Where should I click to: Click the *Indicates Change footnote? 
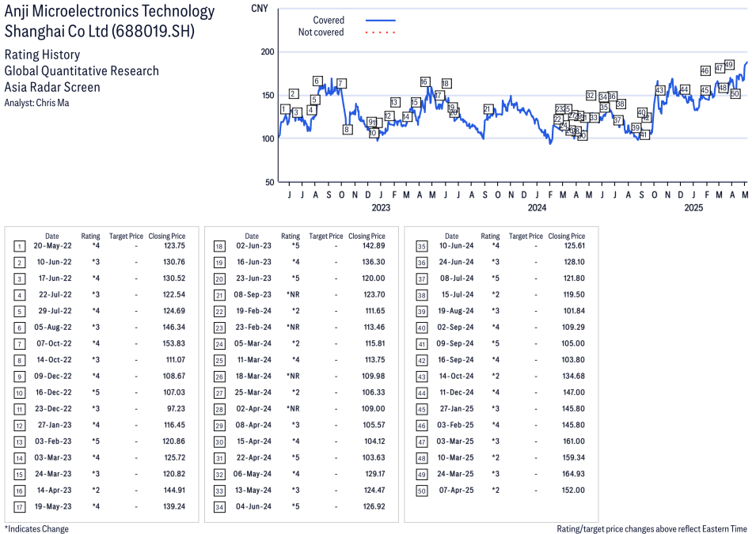click(x=36, y=528)
